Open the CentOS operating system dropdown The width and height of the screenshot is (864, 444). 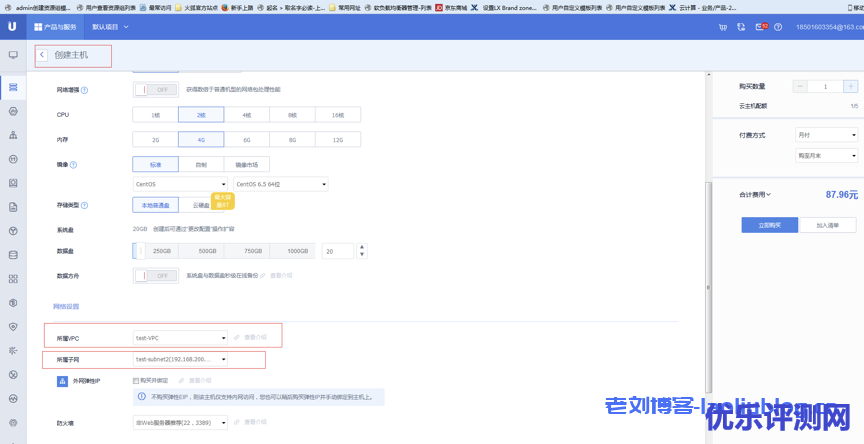click(180, 184)
